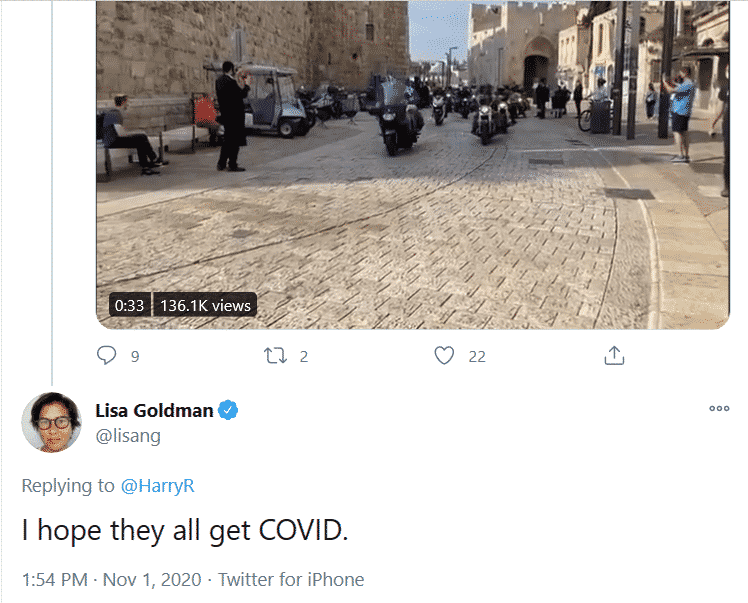Click the like count 22
Image resolution: width=748 pixels, height=603 pixels.
pyautogui.click(x=477, y=356)
